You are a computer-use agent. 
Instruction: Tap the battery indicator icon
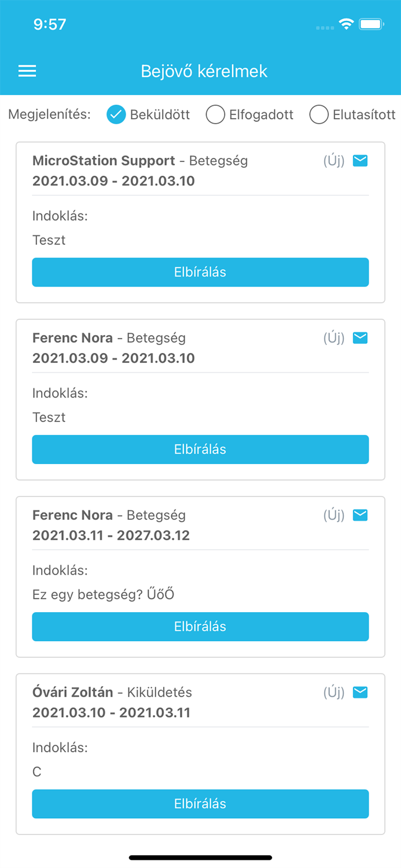[371, 24]
